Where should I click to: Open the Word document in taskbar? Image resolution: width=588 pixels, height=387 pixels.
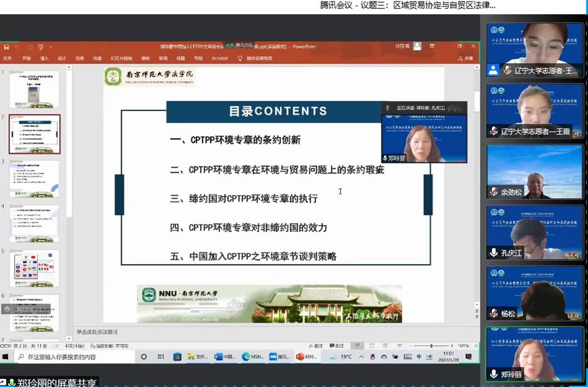point(224,357)
